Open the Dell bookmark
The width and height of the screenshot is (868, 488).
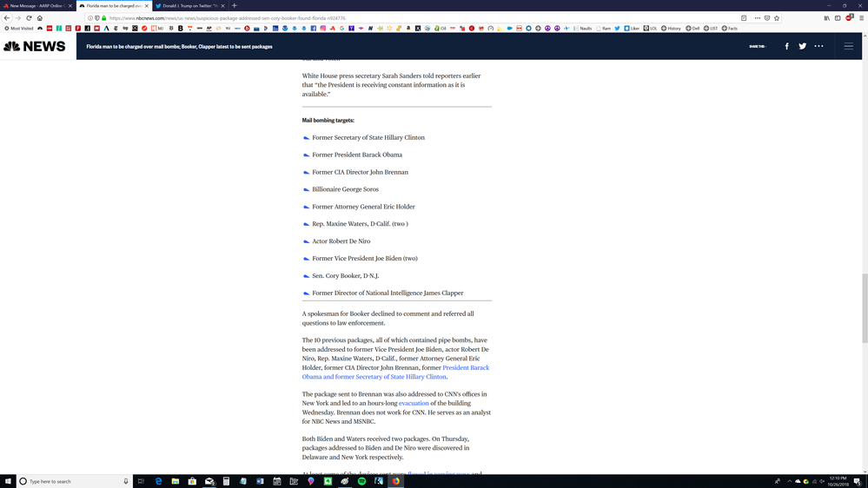click(x=692, y=28)
